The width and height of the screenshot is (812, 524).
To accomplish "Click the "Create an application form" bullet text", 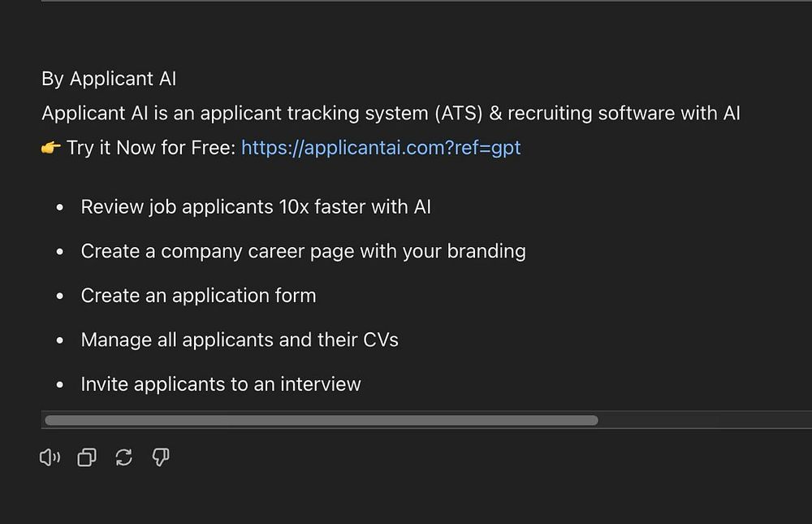I will click(x=198, y=296).
